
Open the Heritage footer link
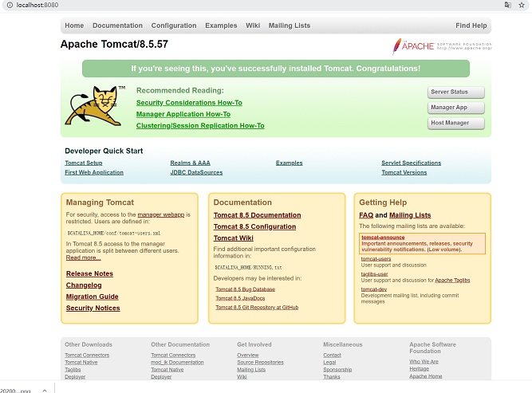click(419, 369)
